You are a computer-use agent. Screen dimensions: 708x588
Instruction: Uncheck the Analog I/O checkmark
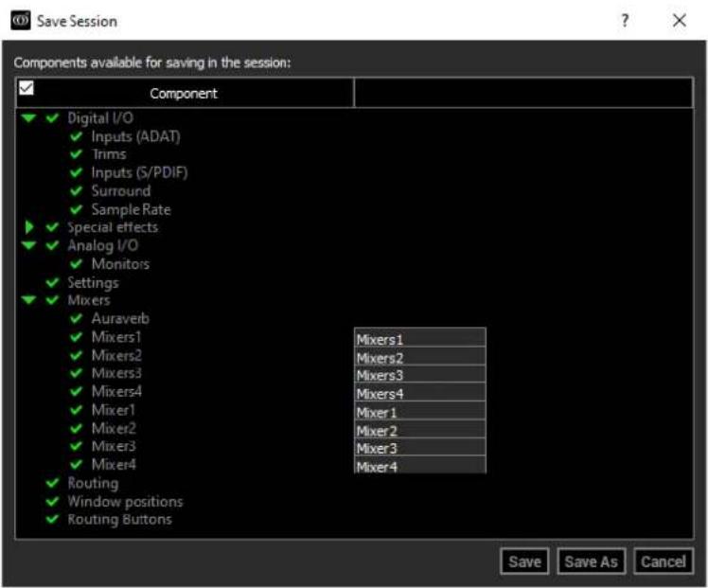tap(52, 245)
